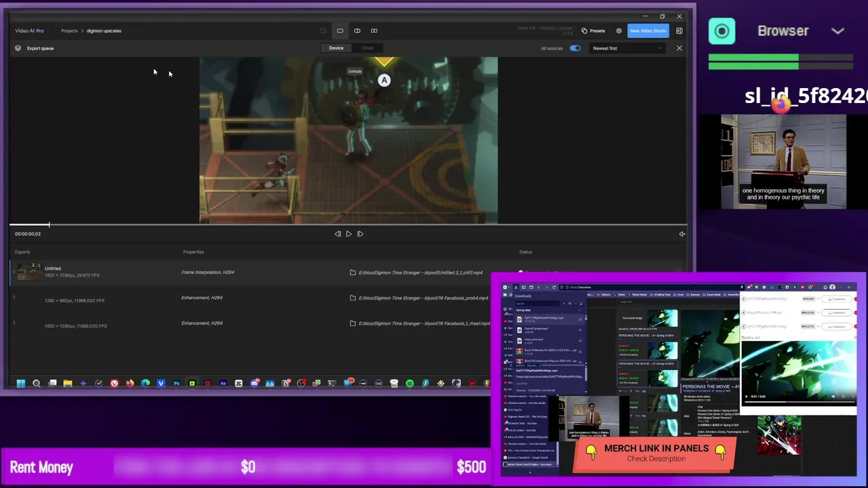Switch to the Device tab
Viewport: 868px width, 488px height.
pyautogui.click(x=336, y=48)
